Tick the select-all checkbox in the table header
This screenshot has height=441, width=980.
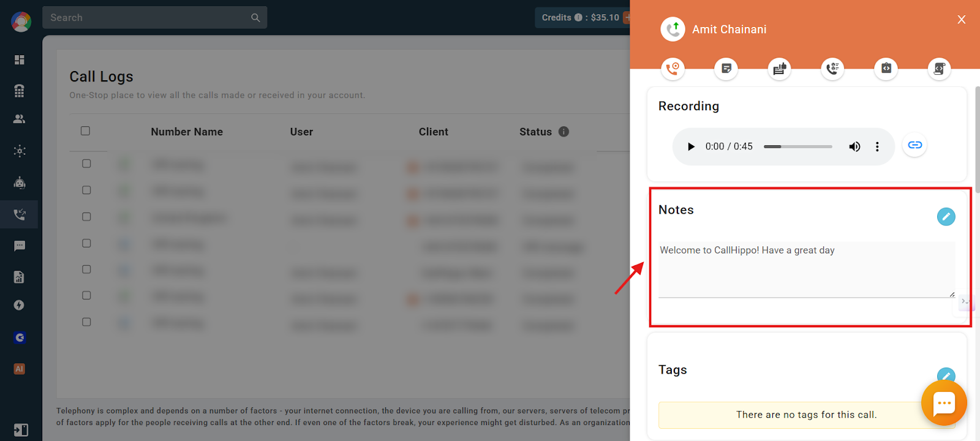point(85,130)
